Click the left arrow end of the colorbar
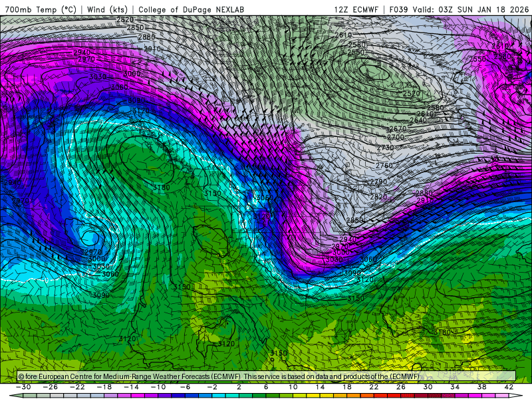Image resolution: width=532 pixels, height=399 pixels. click(15, 396)
